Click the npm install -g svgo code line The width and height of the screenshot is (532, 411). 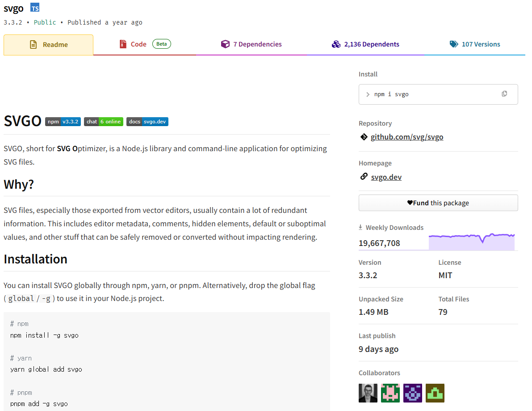click(x=44, y=335)
